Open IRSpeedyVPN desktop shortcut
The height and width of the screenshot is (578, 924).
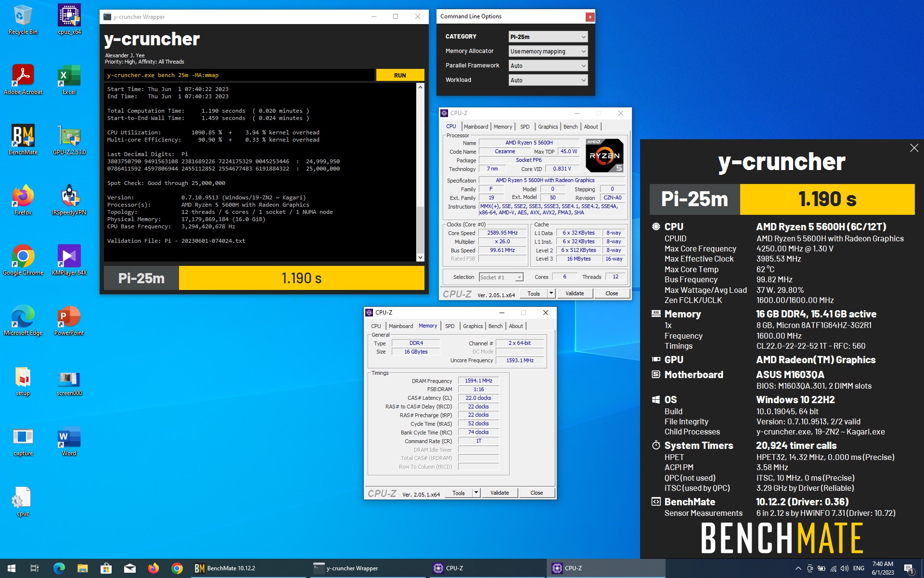69,200
